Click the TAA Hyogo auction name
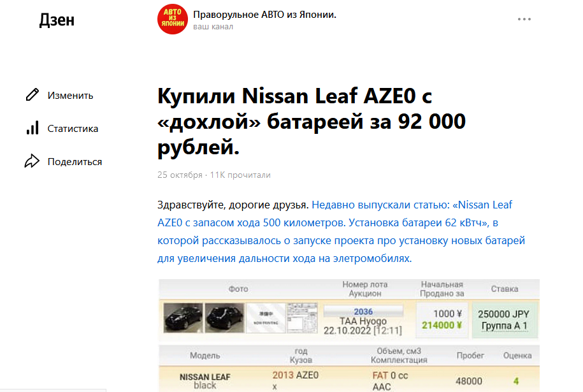 [363, 321]
